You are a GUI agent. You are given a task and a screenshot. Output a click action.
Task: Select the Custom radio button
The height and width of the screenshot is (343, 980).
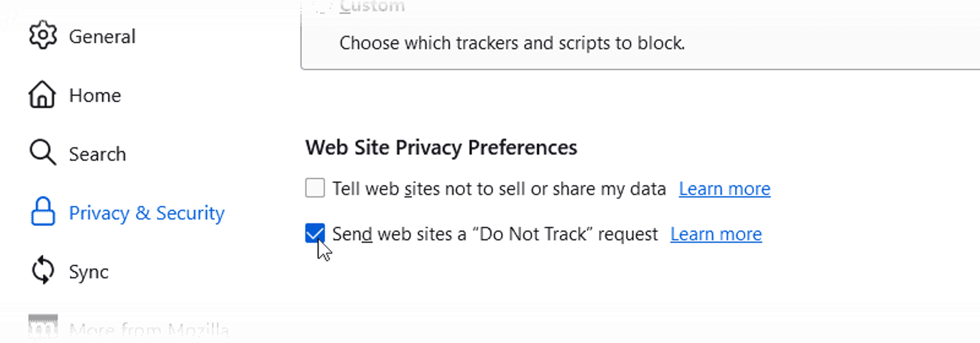tap(321, 5)
